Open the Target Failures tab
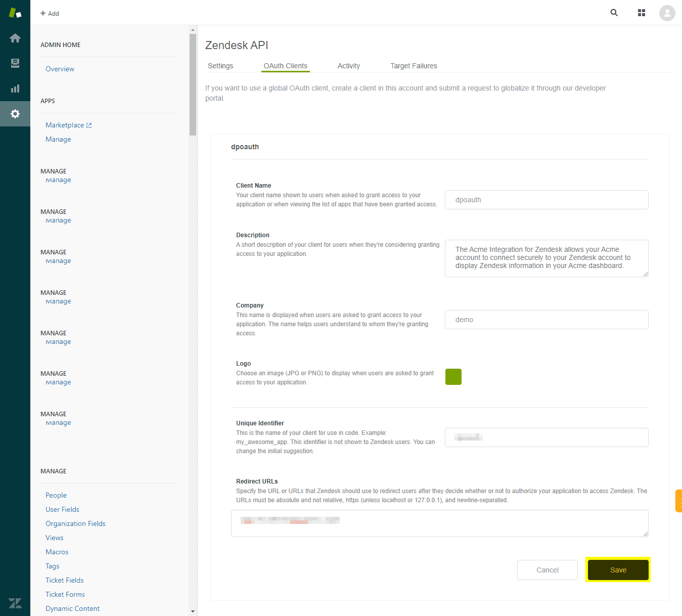 414,66
